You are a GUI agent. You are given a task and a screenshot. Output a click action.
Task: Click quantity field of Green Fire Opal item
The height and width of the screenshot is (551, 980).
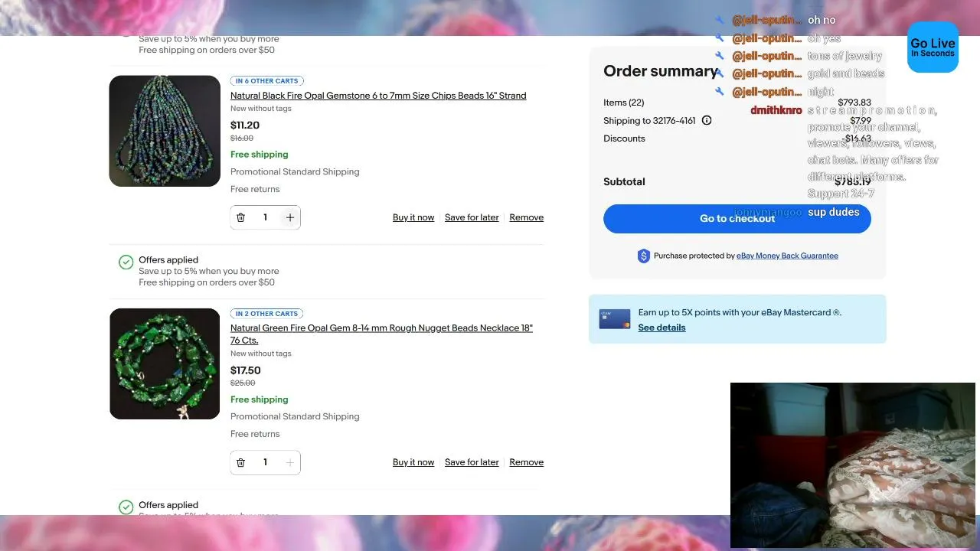coord(265,462)
